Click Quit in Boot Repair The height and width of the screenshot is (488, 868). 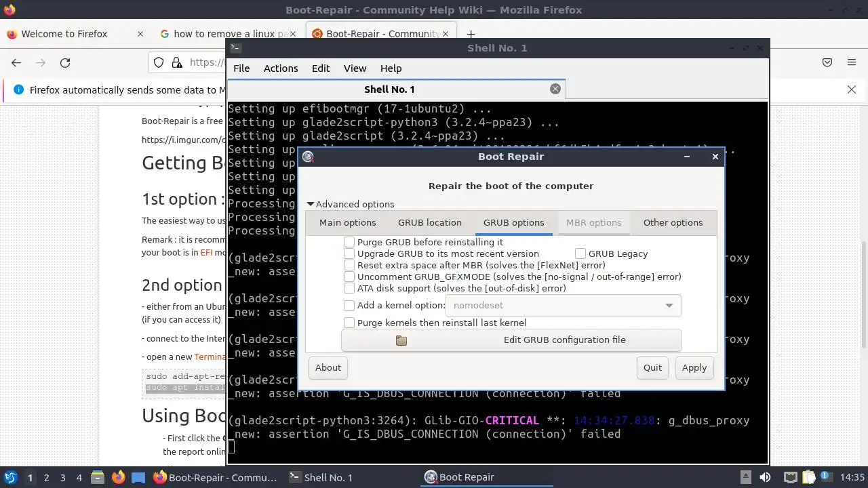click(x=652, y=367)
